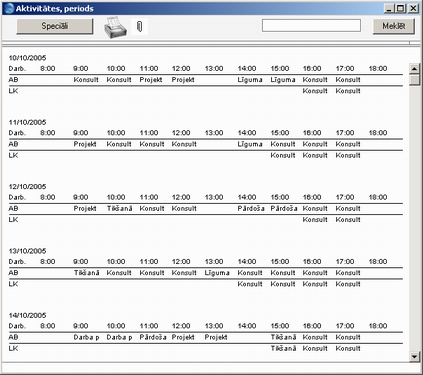Click the vertical scrollbar thumb
This screenshot has height=375, width=423.
point(414,80)
